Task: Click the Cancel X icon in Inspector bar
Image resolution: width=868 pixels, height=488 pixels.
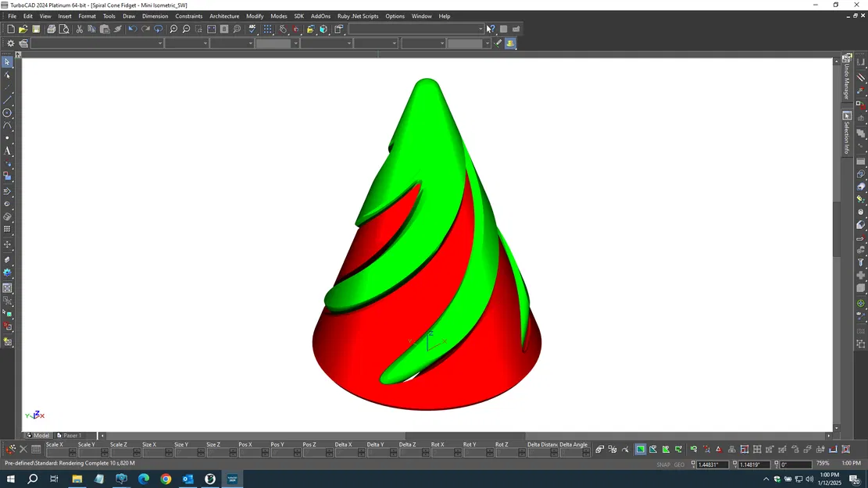Action: tap(23, 449)
